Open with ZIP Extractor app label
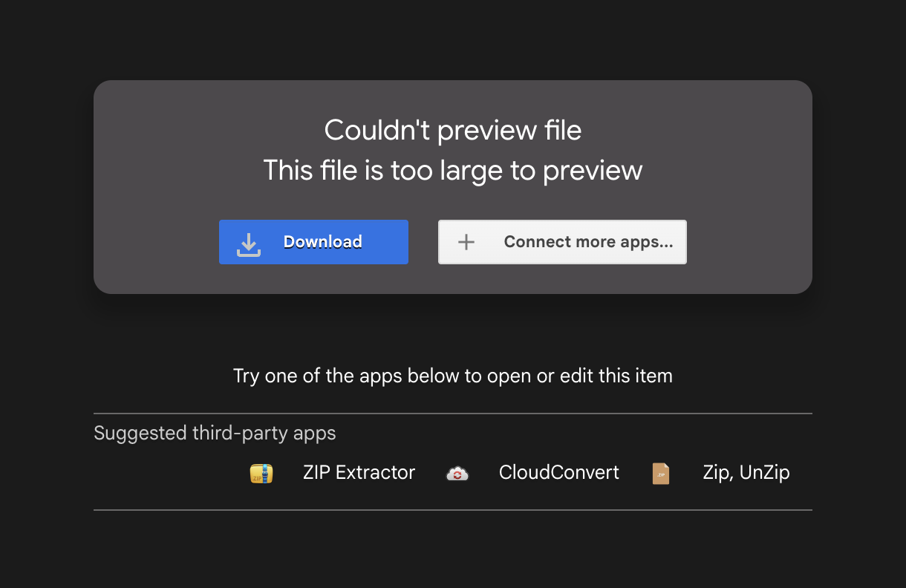This screenshot has height=588, width=906. (359, 473)
